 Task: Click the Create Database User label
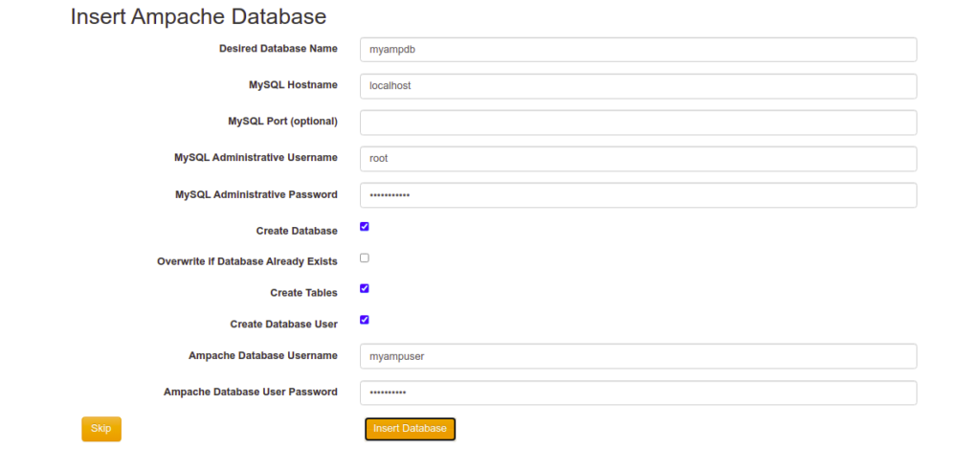pos(283,324)
